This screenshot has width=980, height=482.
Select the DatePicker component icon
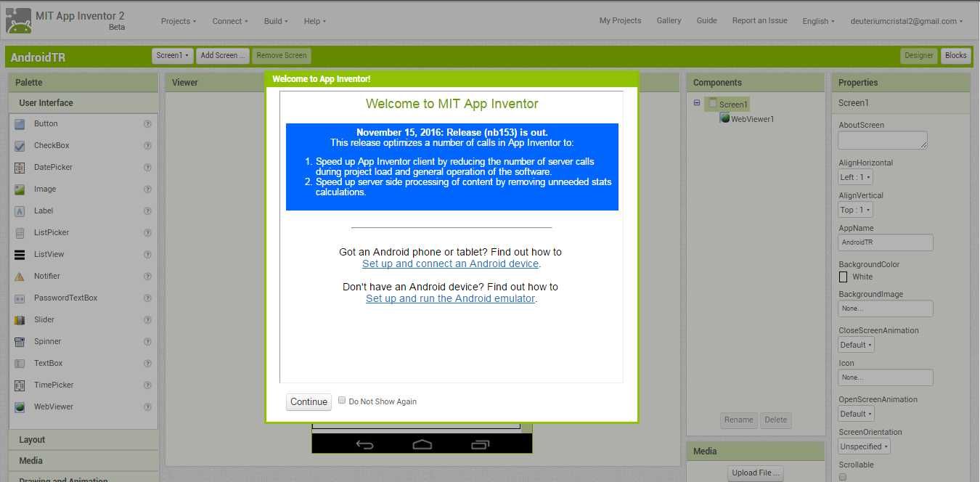(x=20, y=168)
